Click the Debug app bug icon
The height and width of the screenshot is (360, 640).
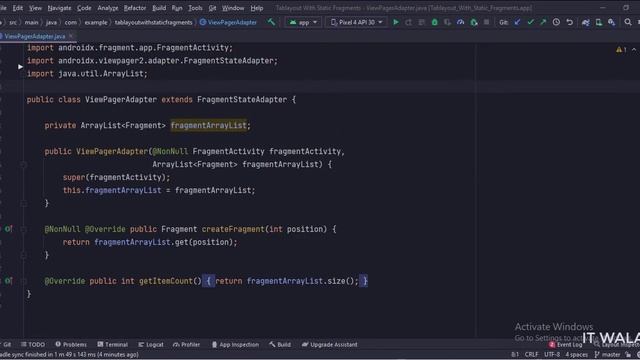(x=435, y=22)
